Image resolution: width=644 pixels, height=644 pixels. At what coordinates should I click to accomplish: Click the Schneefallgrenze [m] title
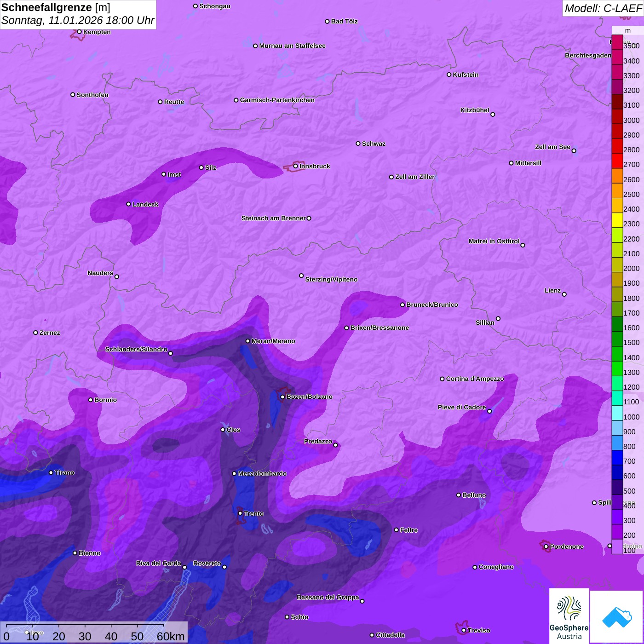(56, 7)
